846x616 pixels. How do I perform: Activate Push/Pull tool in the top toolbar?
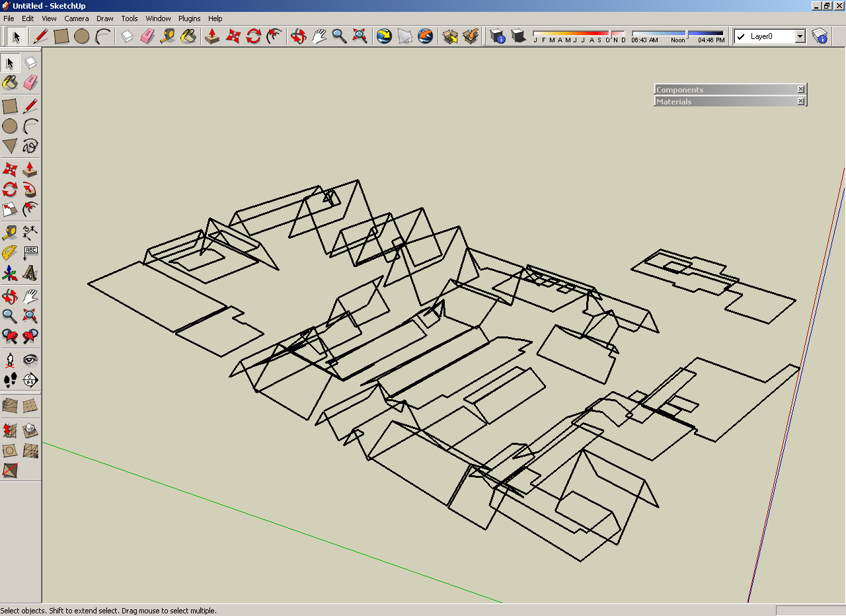[x=212, y=36]
